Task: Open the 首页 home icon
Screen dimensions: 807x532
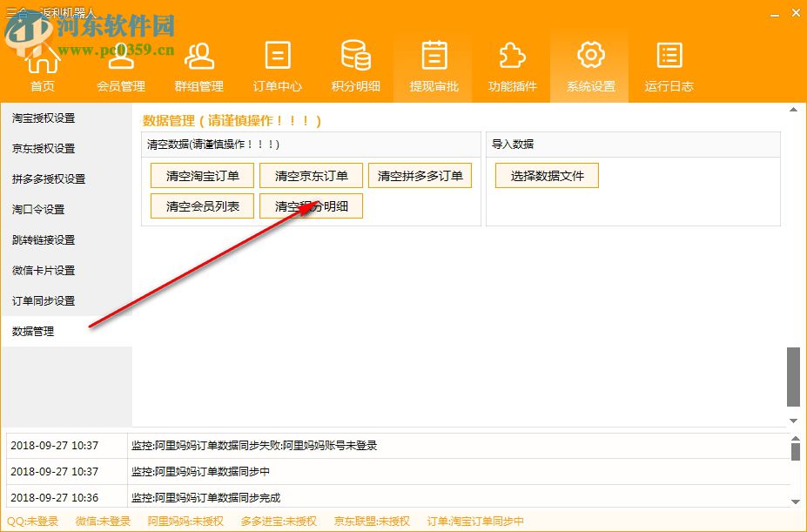Action: [x=43, y=61]
